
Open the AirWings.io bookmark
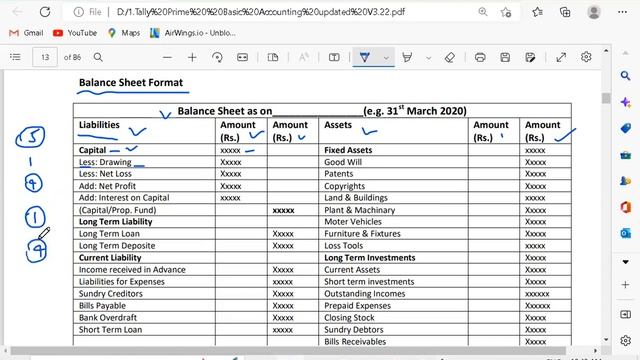point(193,33)
